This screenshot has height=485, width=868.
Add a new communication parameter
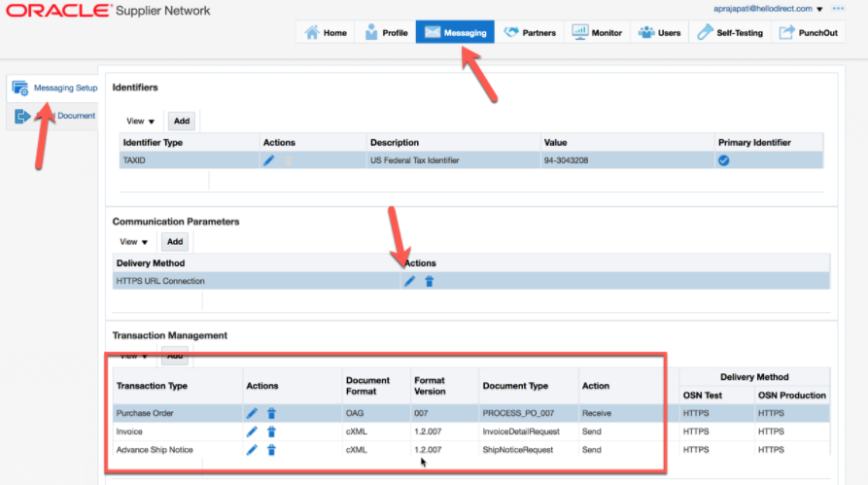click(175, 242)
